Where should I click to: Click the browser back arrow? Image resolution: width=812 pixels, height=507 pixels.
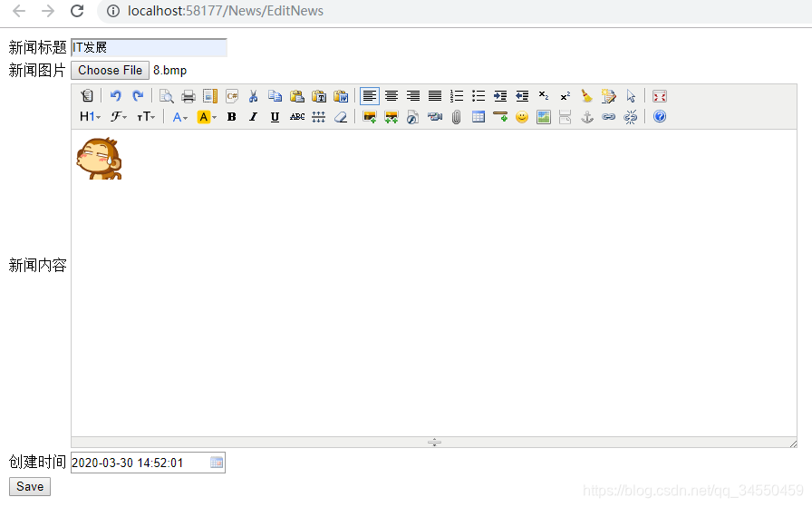(19, 11)
